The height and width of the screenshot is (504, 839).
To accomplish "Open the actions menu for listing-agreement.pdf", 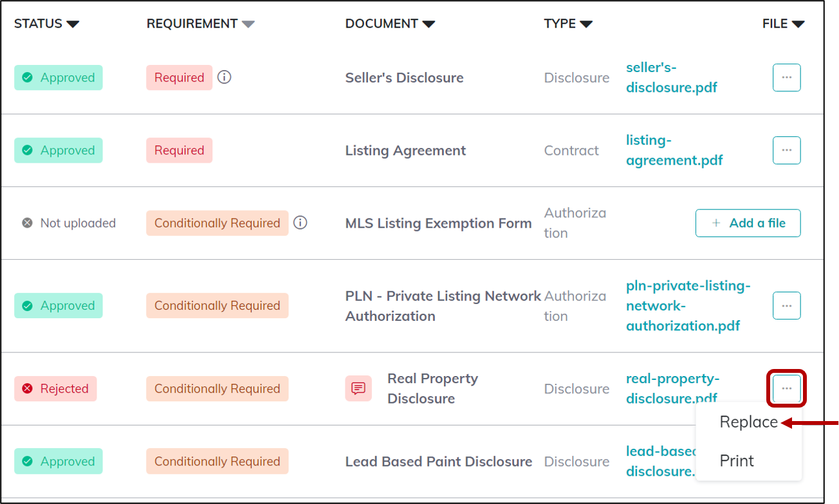I will (x=786, y=150).
